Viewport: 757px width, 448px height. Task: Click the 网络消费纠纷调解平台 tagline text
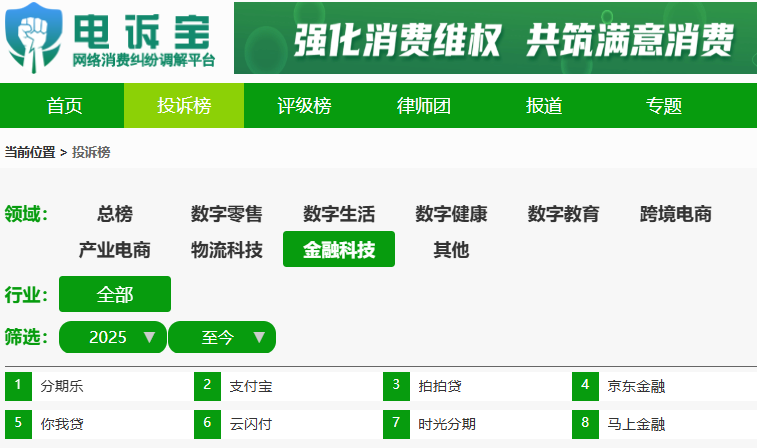144,60
